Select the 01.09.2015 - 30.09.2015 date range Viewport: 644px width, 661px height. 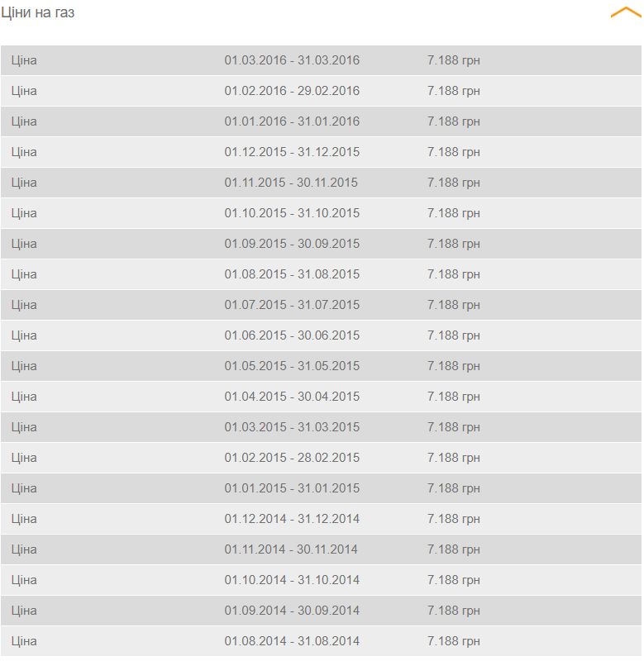click(x=292, y=244)
